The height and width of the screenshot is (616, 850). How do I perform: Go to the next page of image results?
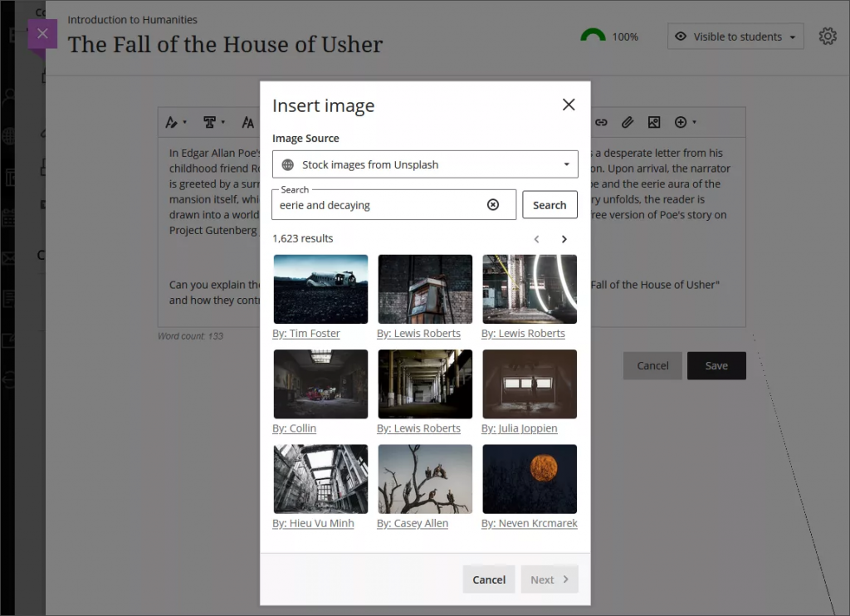point(564,238)
